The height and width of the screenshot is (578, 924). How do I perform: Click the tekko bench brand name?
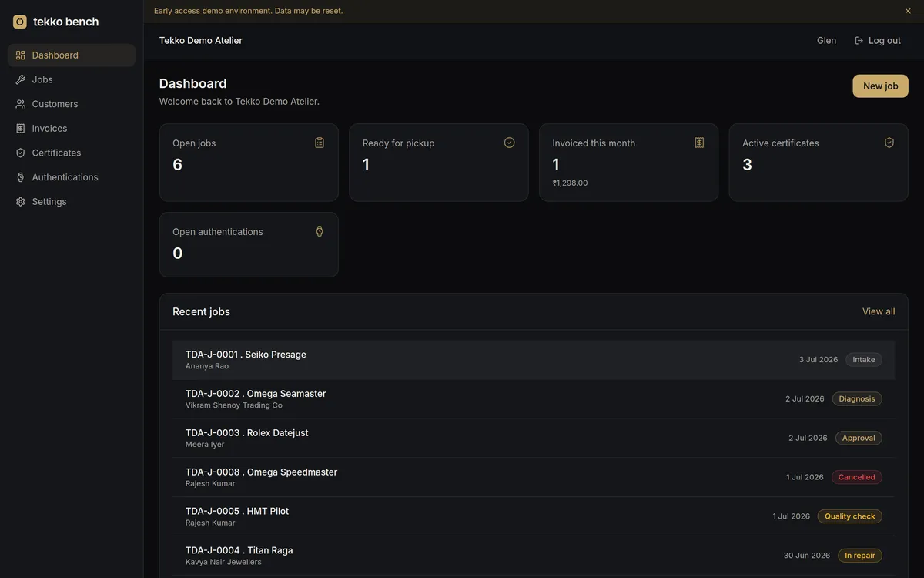[x=65, y=22]
